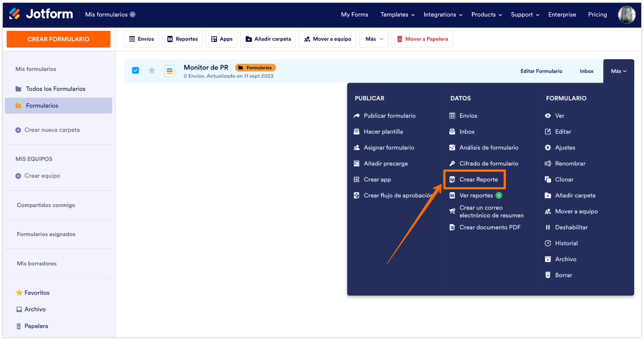Click Cifrado de formulario key option
Screen dimensions: 644x340
coord(483,164)
